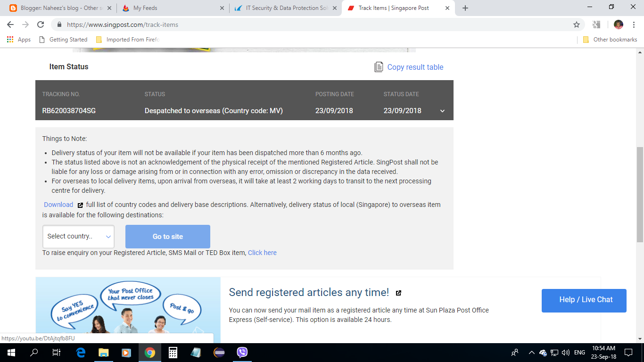Click the site info padlock icon
This screenshot has width=644, height=362.
[59, 25]
